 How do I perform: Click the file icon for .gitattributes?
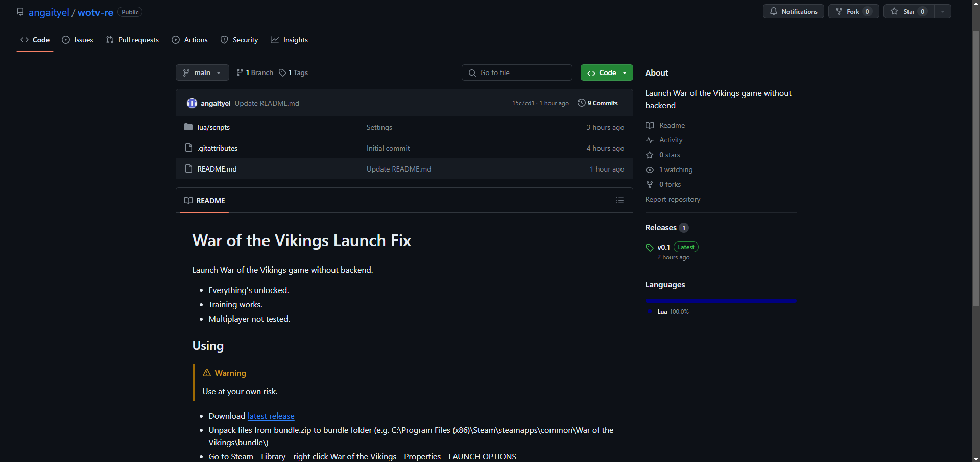188,148
